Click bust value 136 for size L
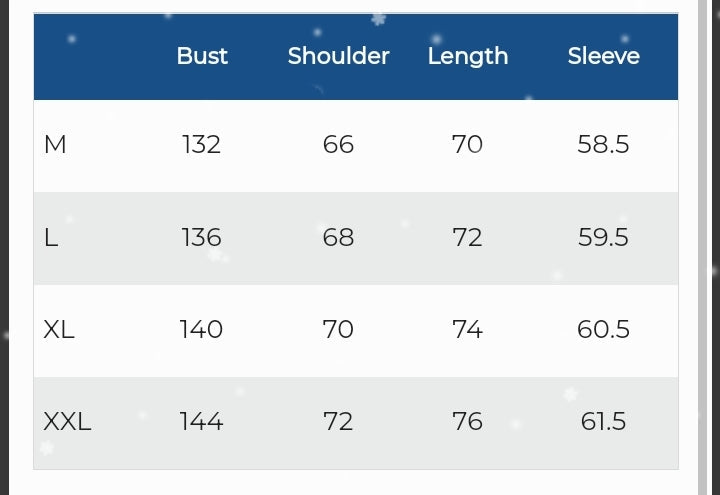The image size is (720, 495). point(201,238)
